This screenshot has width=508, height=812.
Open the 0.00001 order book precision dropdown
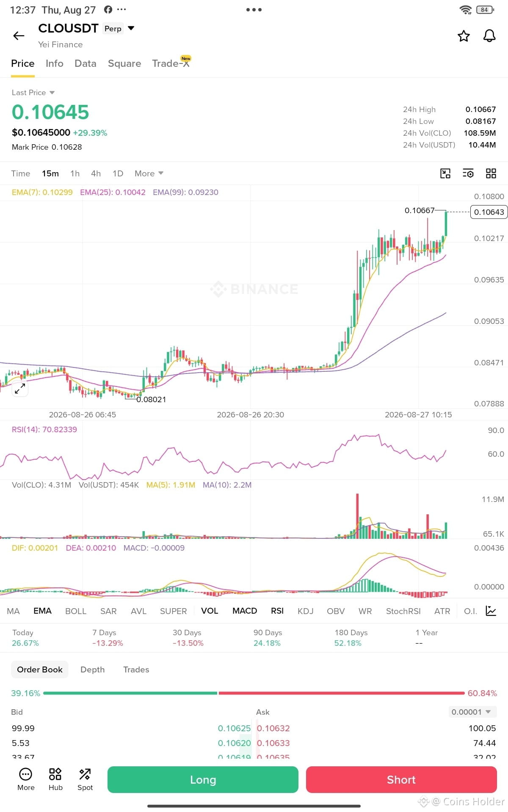(472, 712)
